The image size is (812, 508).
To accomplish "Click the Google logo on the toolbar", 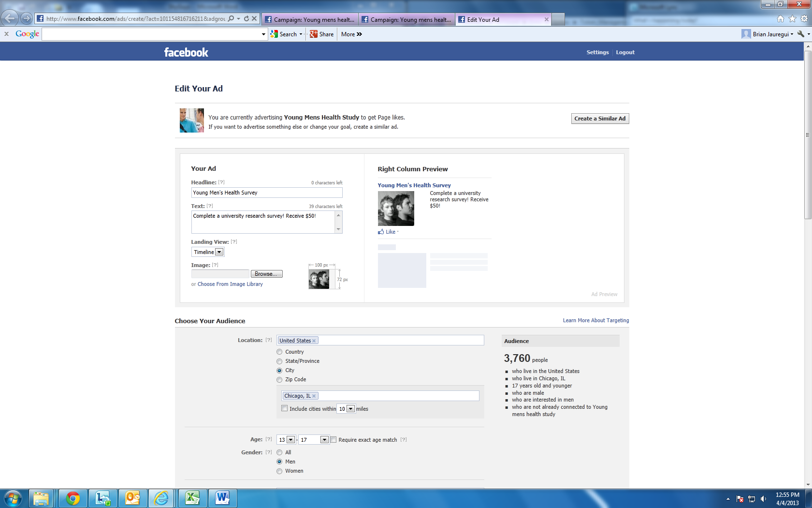I will [27, 34].
